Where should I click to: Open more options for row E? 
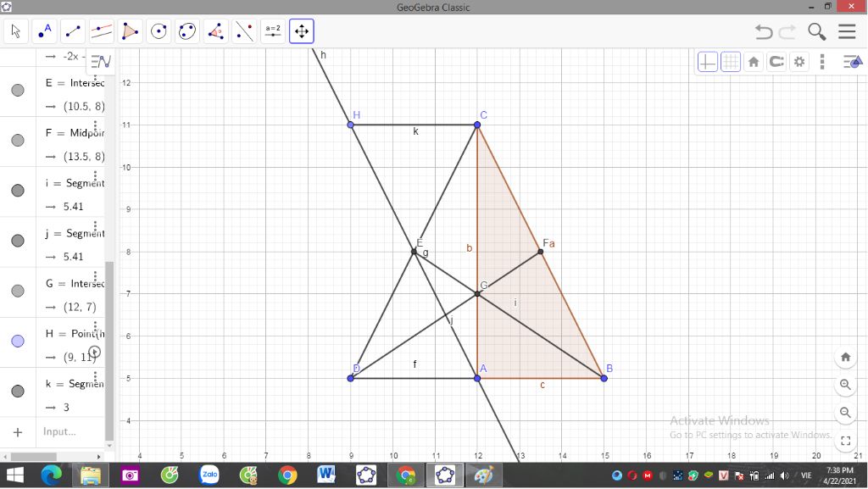click(95, 77)
